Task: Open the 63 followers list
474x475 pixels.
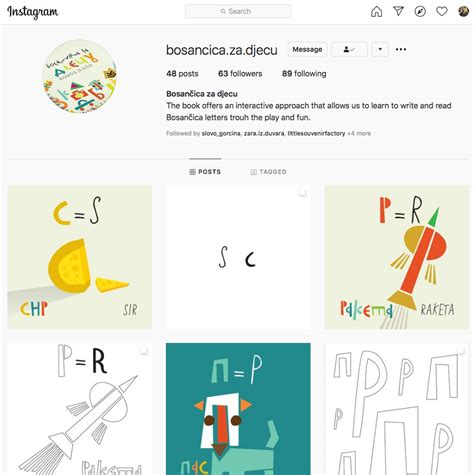Action: click(x=240, y=74)
